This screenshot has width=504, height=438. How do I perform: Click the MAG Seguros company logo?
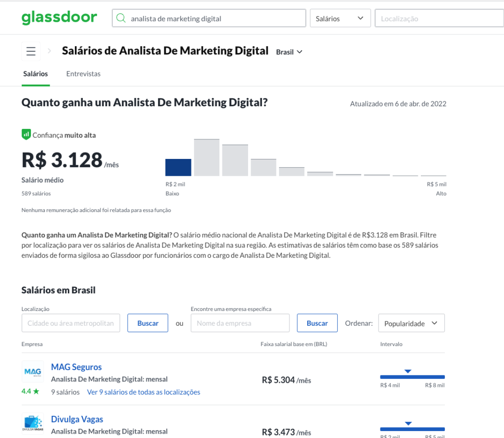(x=32, y=372)
